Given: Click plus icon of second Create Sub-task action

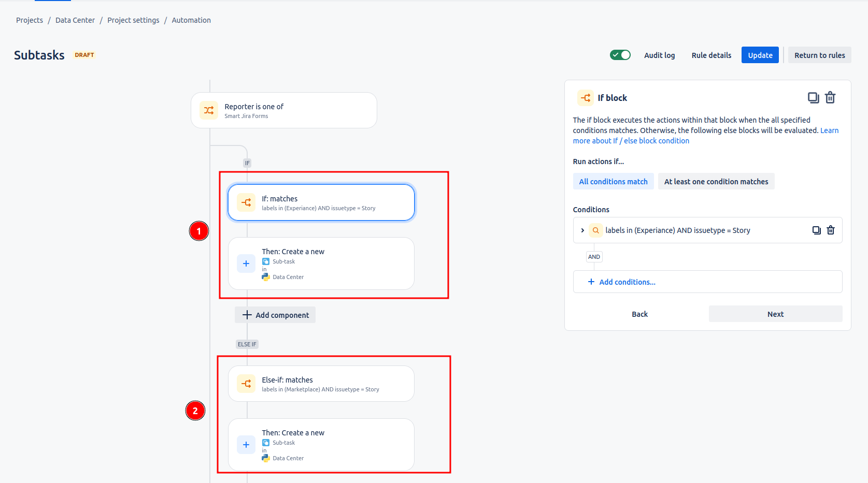Looking at the screenshot, I should pos(246,445).
